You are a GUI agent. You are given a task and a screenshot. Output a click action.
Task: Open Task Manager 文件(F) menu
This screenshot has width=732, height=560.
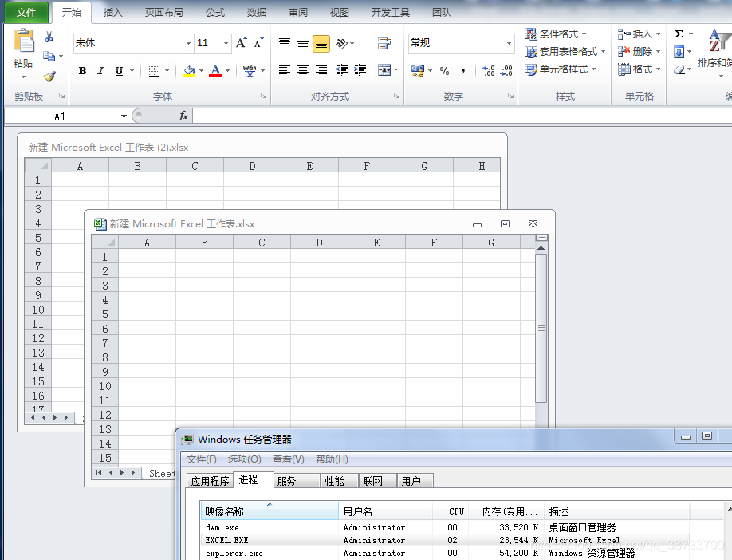point(202,459)
